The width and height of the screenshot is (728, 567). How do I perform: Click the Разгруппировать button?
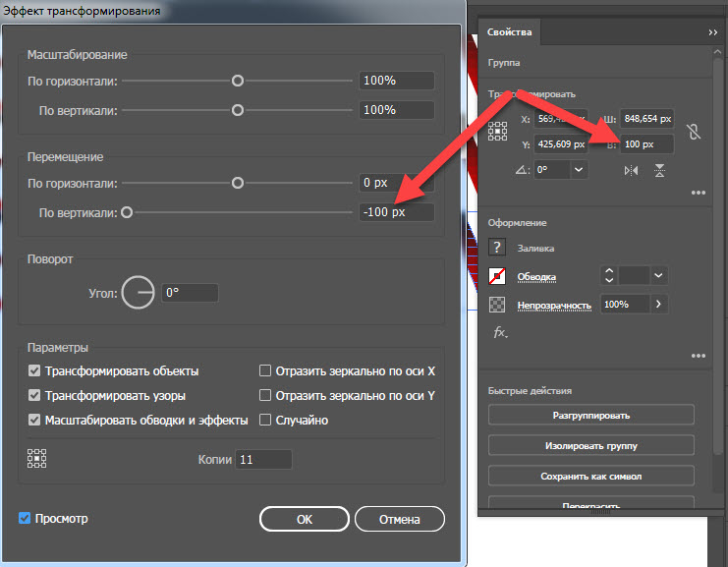click(591, 415)
